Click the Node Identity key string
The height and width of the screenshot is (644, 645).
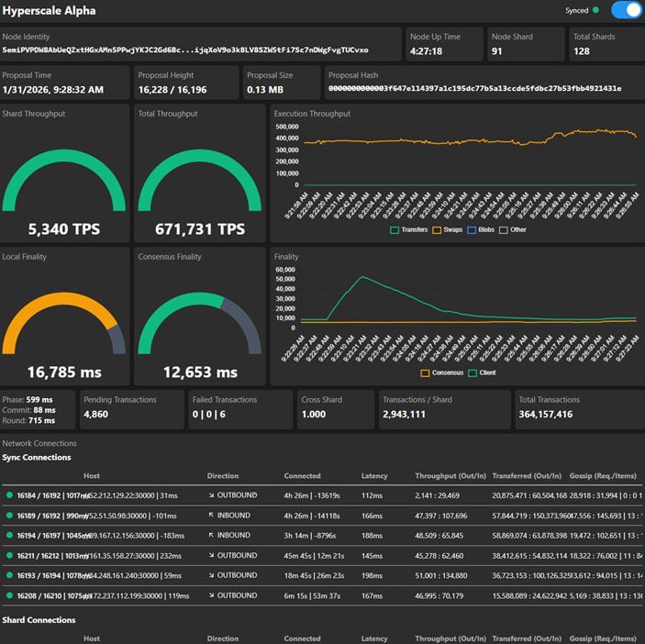185,50
